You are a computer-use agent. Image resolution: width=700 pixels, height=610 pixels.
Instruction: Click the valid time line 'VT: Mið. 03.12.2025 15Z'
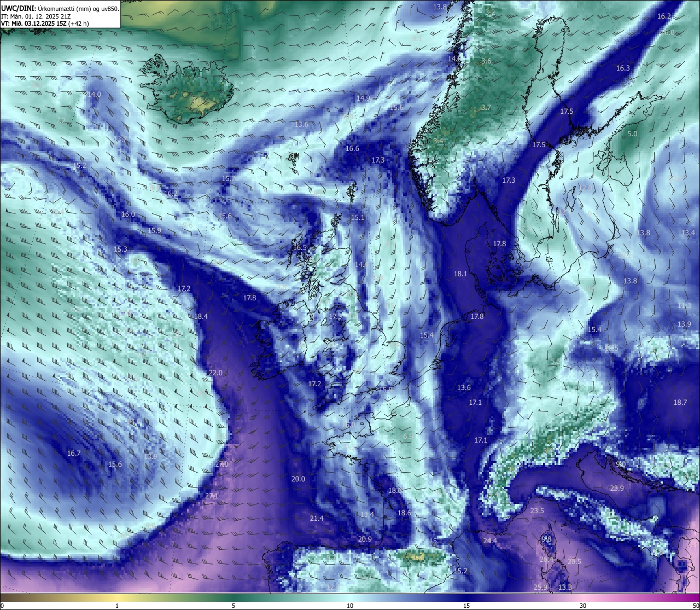(34, 24)
